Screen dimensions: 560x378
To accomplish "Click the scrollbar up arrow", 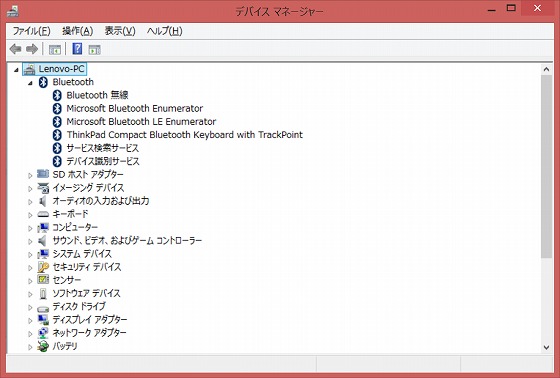I will 546,69.
